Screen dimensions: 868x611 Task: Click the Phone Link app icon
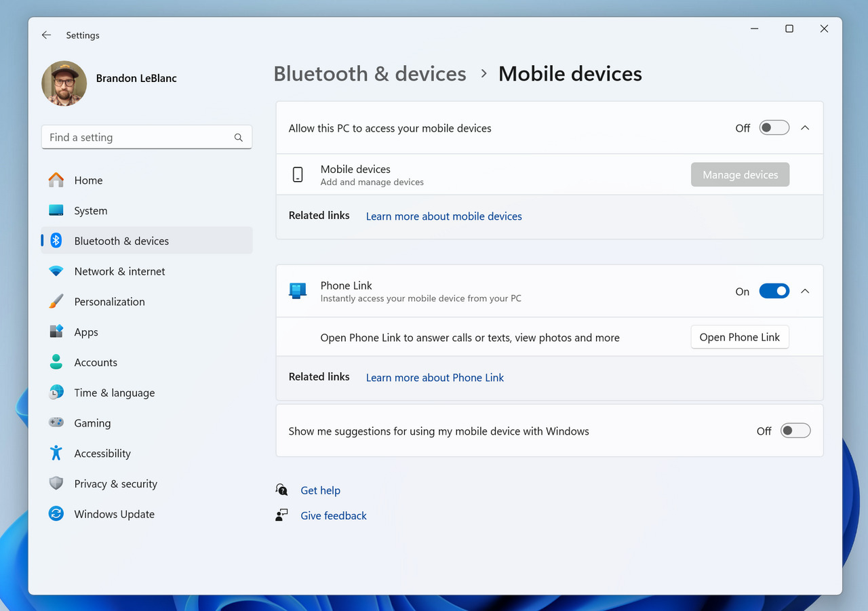(298, 290)
